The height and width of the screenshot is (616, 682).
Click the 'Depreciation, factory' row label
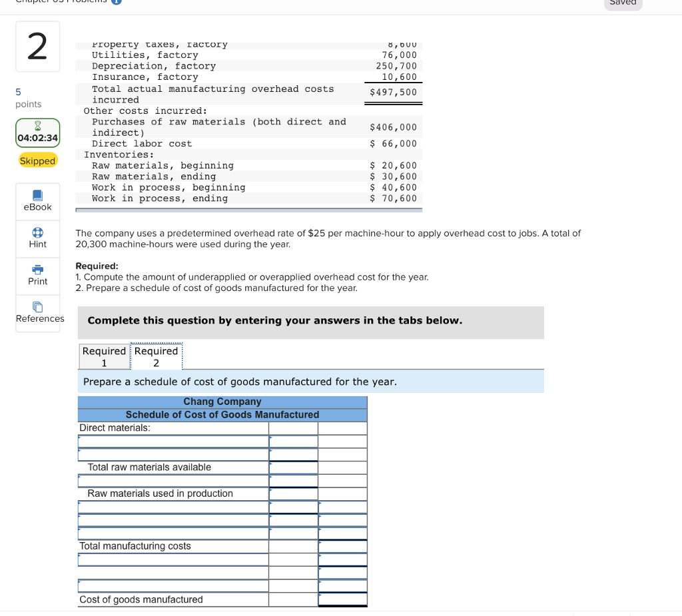[x=154, y=66]
